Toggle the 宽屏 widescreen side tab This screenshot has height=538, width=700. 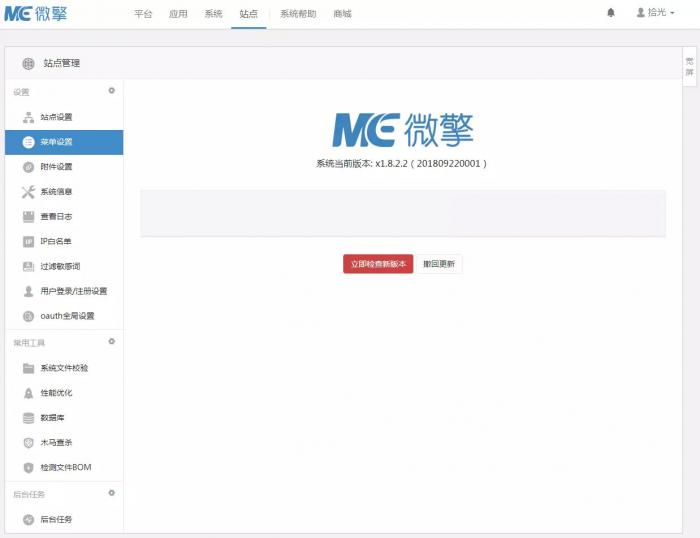pos(689,67)
